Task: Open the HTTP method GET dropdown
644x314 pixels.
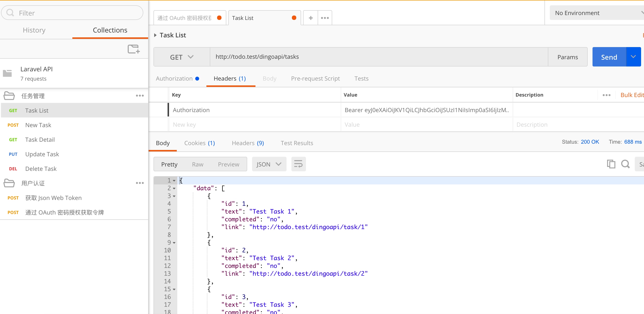Action: pyautogui.click(x=182, y=57)
